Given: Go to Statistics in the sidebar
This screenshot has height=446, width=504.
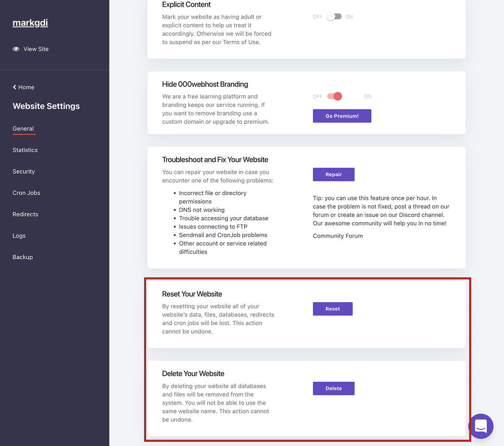Looking at the screenshot, I should point(25,150).
